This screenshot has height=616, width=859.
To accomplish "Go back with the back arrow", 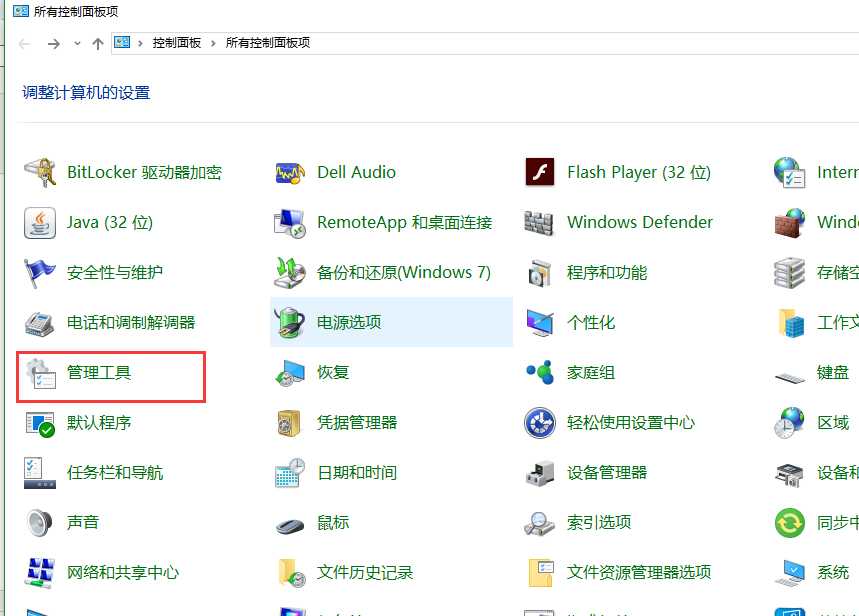I will (x=24, y=43).
